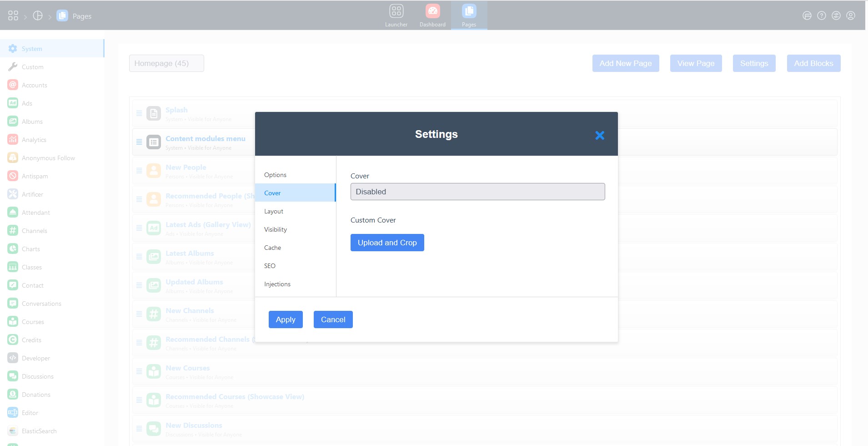Click the help question mark icon
The image size is (868, 446).
(x=822, y=16)
